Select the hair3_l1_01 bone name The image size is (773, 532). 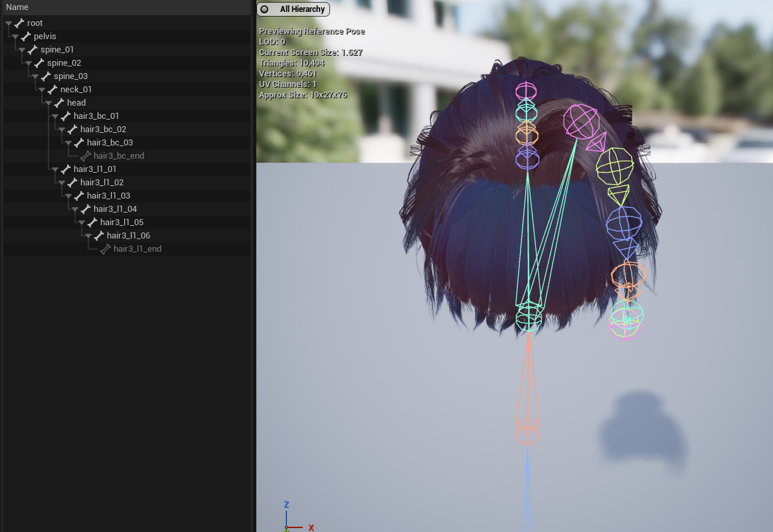pos(95,169)
